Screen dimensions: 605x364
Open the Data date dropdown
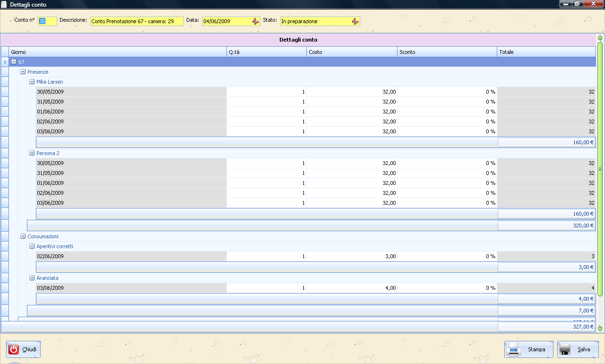tap(255, 21)
